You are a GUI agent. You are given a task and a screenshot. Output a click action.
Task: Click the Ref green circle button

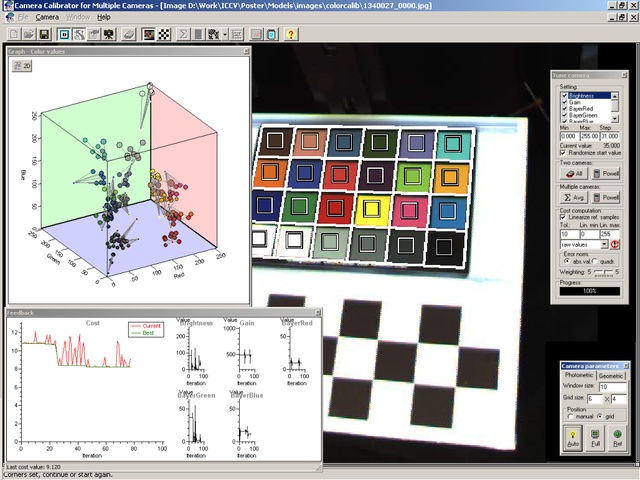click(618, 438)
